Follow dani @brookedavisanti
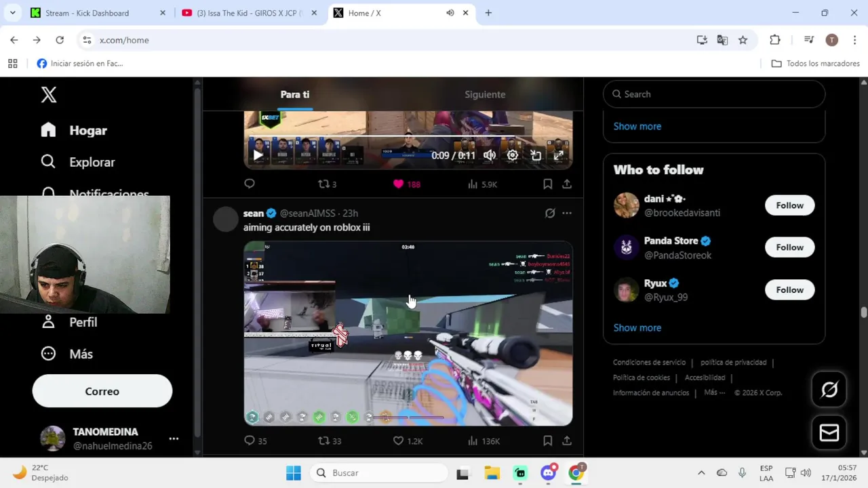 pyautogui.click(x=789, y=205)
